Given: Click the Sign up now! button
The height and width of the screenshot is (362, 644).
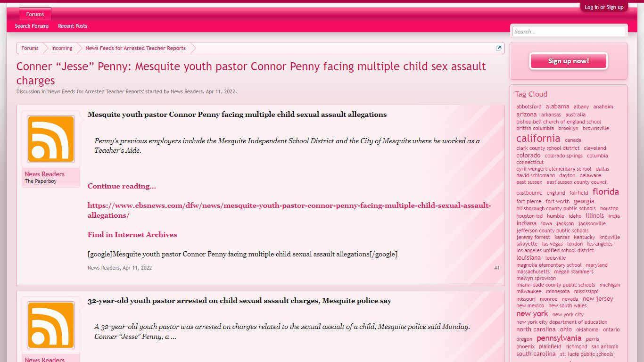Looking at the screenshot, I should [568, 61].
